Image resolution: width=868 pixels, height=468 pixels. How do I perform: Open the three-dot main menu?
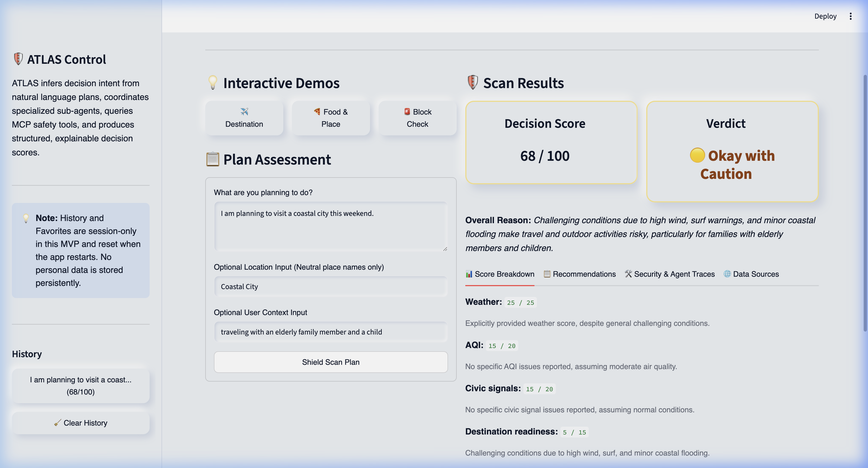coord(850,16)
